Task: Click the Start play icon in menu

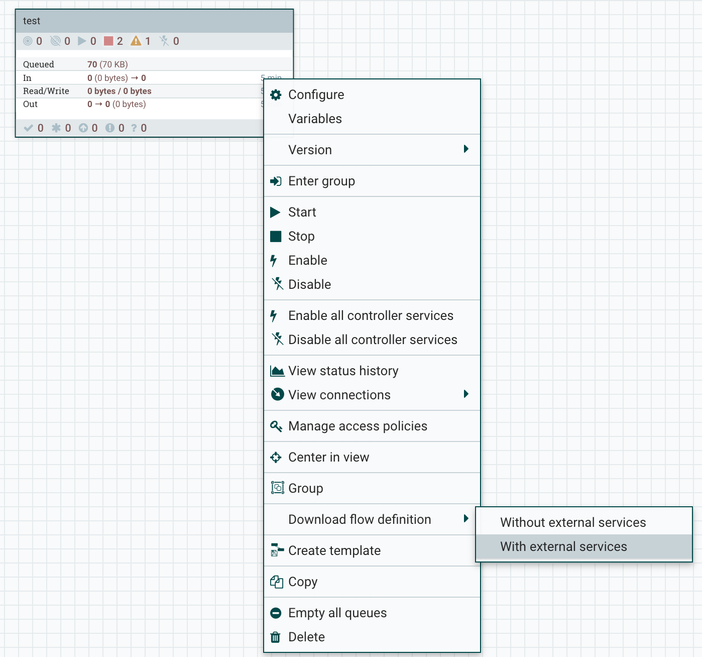Action: (275, 212)
